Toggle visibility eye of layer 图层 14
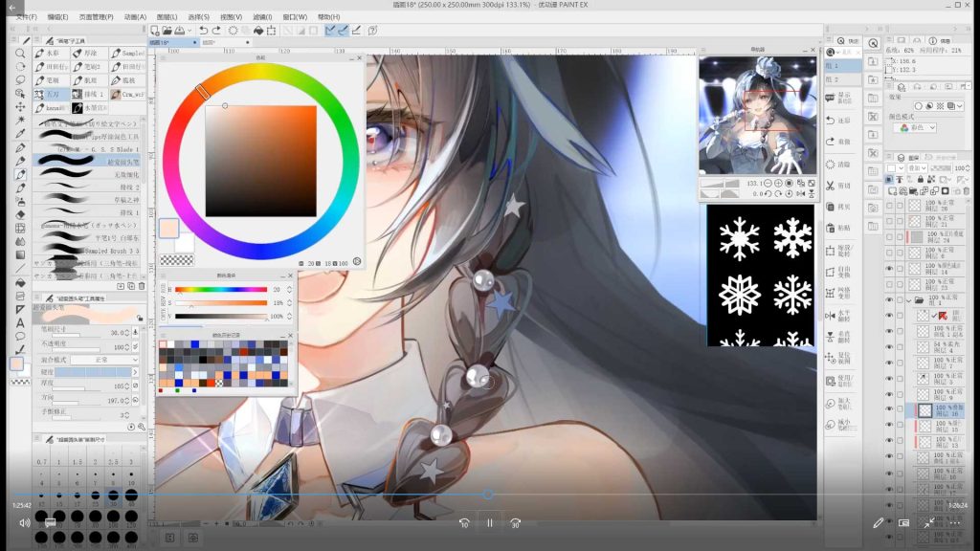The width and height of the screenshot is (980, 551). click(889, 269)
